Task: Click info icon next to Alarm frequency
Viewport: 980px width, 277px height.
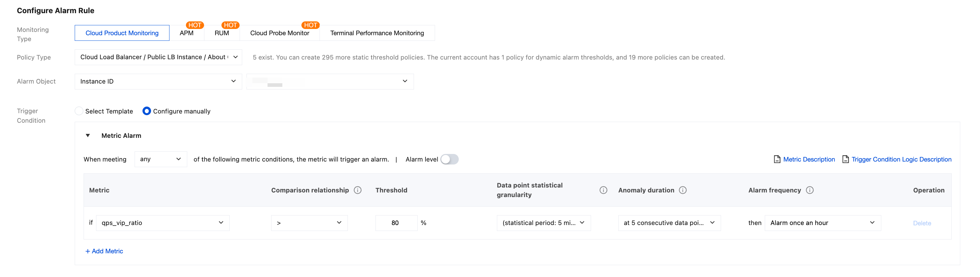Action: click(x=810, y=190)
